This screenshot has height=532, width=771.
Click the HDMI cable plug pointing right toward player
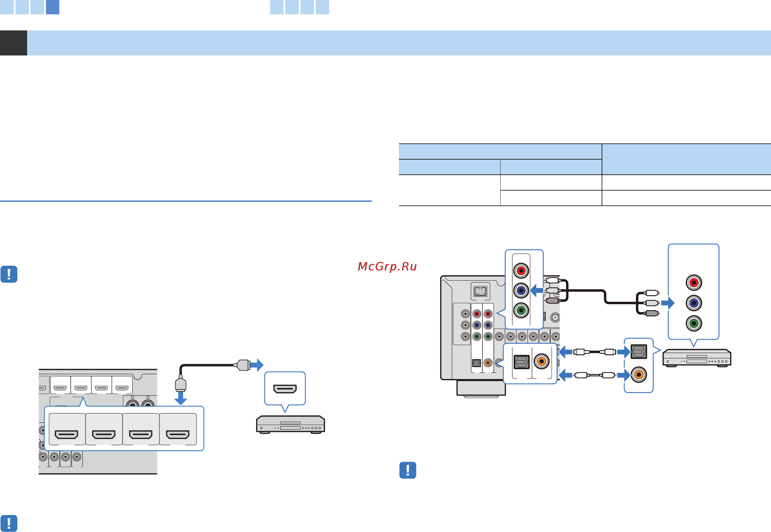(242, 365)
